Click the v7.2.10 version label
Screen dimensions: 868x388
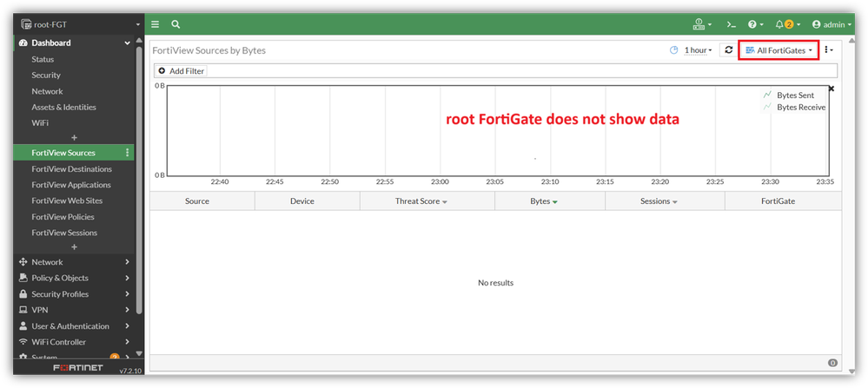tap(131, 371)
